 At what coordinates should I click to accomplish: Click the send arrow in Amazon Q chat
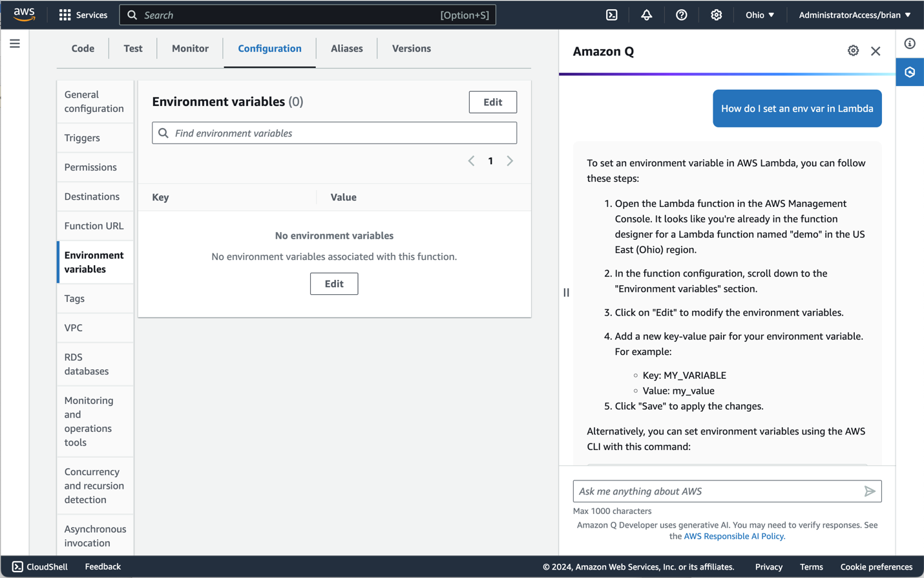click(x=870, y=491)
